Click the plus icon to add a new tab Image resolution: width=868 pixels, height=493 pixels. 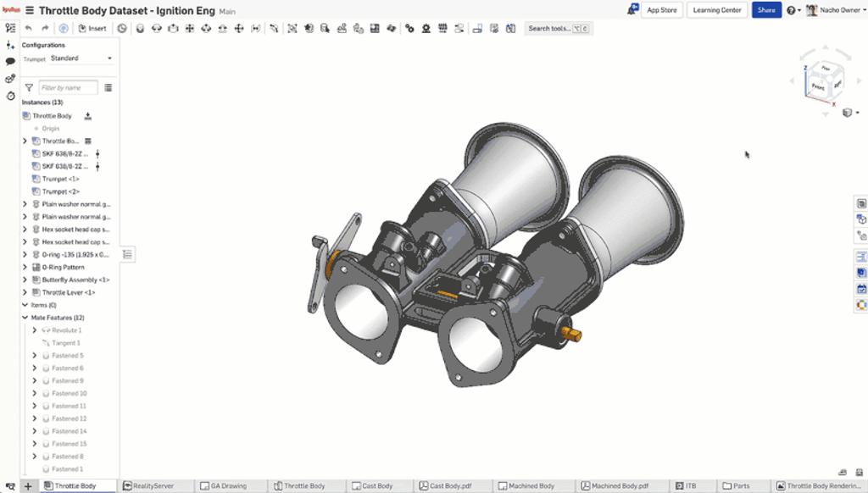point(28,485)
